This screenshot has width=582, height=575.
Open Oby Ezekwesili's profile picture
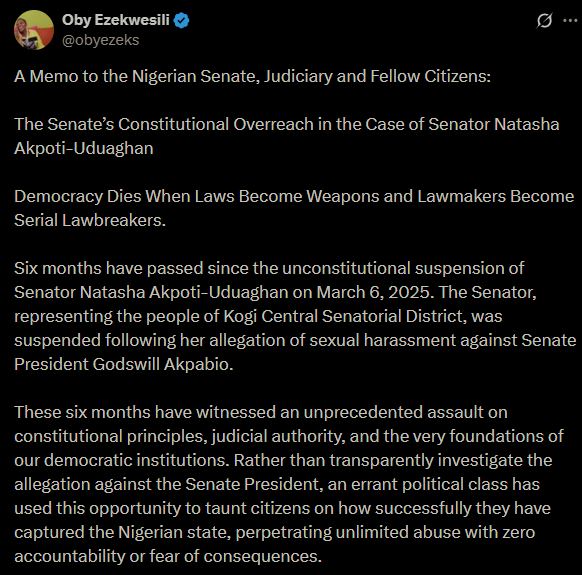point(34,30)
